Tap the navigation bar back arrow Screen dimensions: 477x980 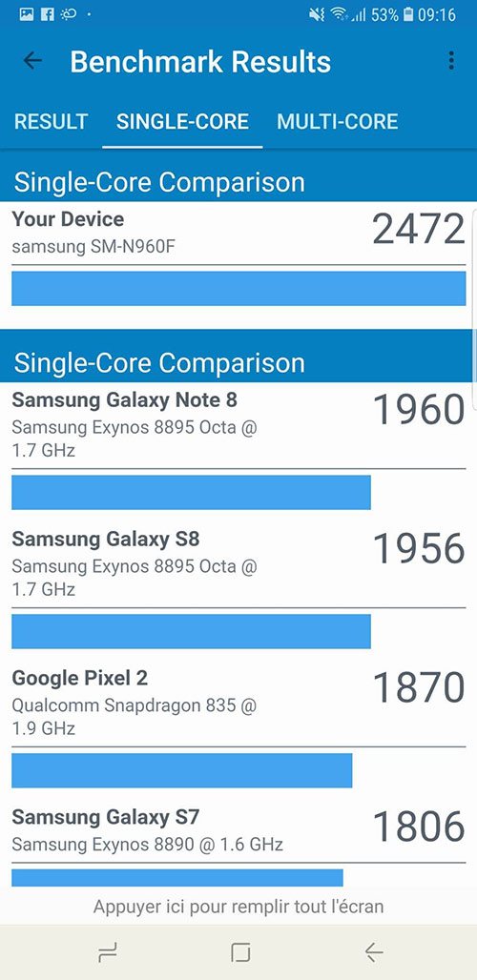click(374, 952)
